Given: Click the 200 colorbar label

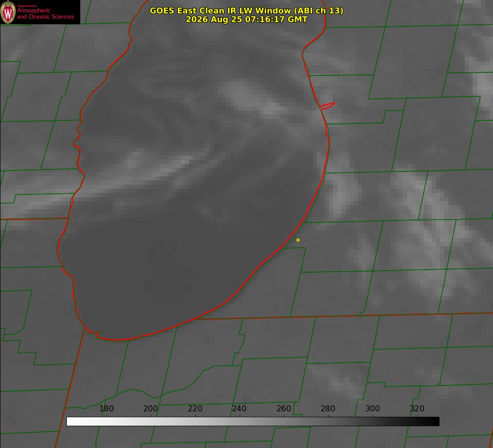Looking at the screenshot, I should click(x=151, y=408).
